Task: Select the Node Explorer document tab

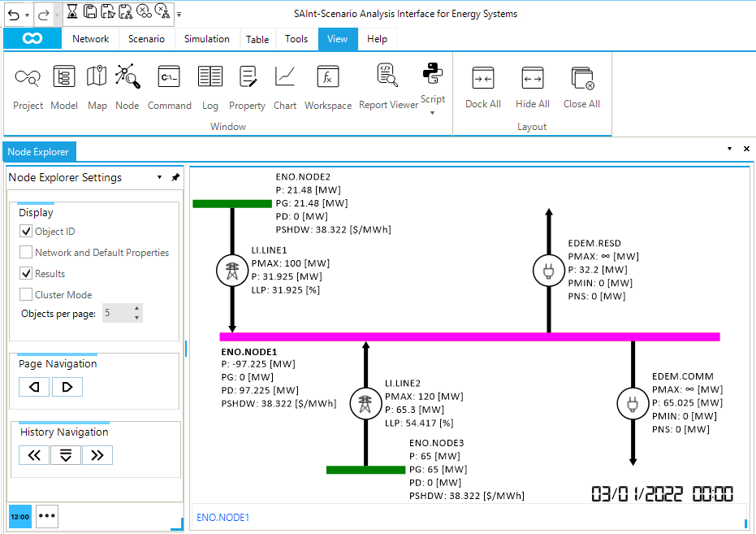Action: click(39, 152)
